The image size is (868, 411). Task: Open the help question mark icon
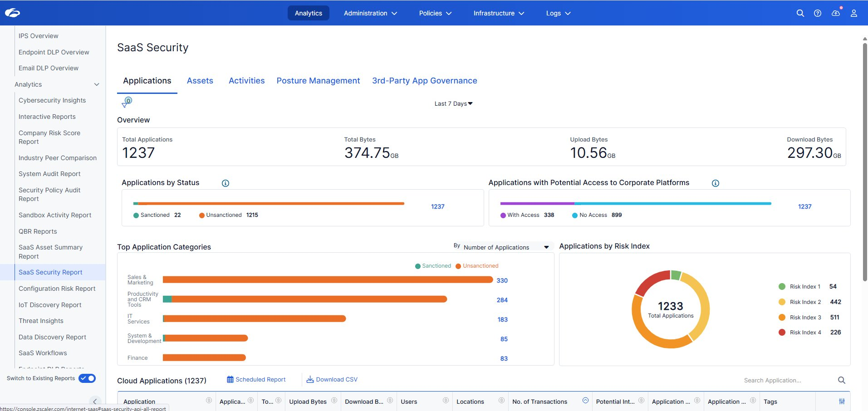point(817,13)
